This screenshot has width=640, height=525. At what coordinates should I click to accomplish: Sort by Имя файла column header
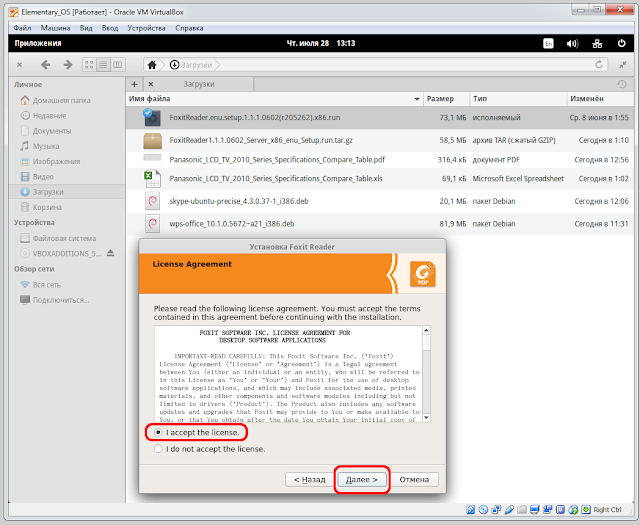click(275, 99)
